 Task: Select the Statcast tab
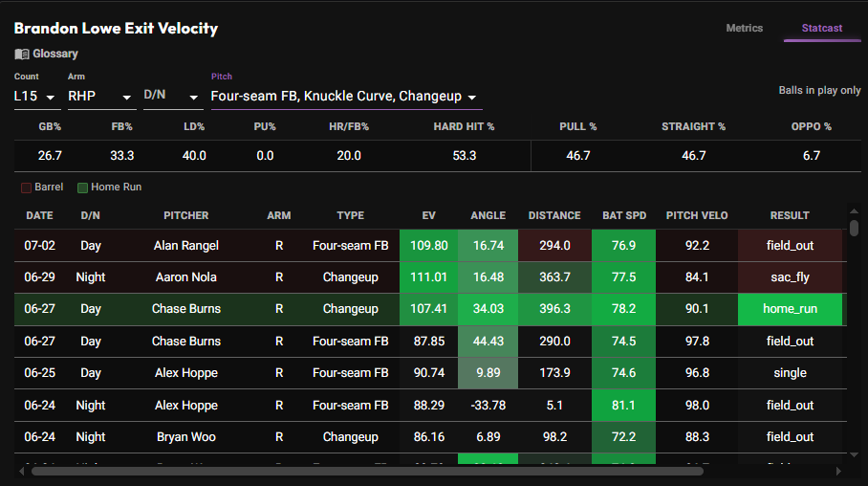(821, 28)
